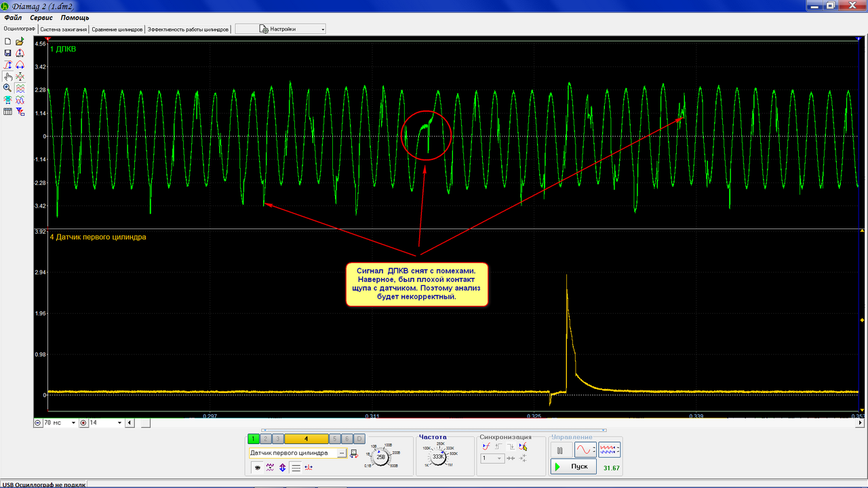Open the sync channel dropdown showing 1
Viewport: 868px width, 488px height.
click(492, 458)
